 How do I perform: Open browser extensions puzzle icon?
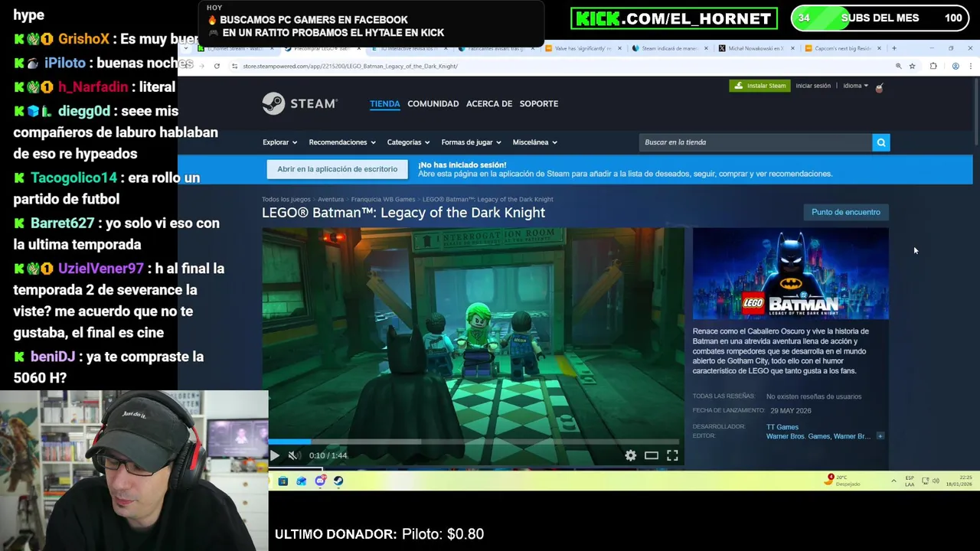coord(933,67)
